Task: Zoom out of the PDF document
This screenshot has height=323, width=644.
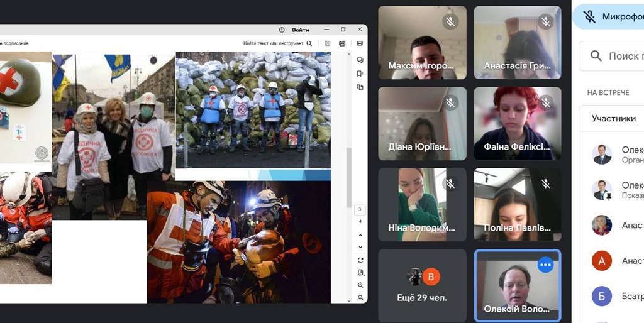Action: (x=360, y=297)
